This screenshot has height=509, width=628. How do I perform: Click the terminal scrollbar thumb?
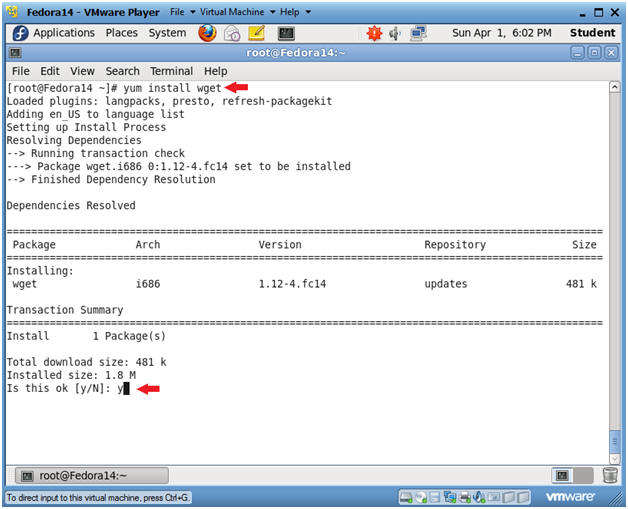[615, 442]
